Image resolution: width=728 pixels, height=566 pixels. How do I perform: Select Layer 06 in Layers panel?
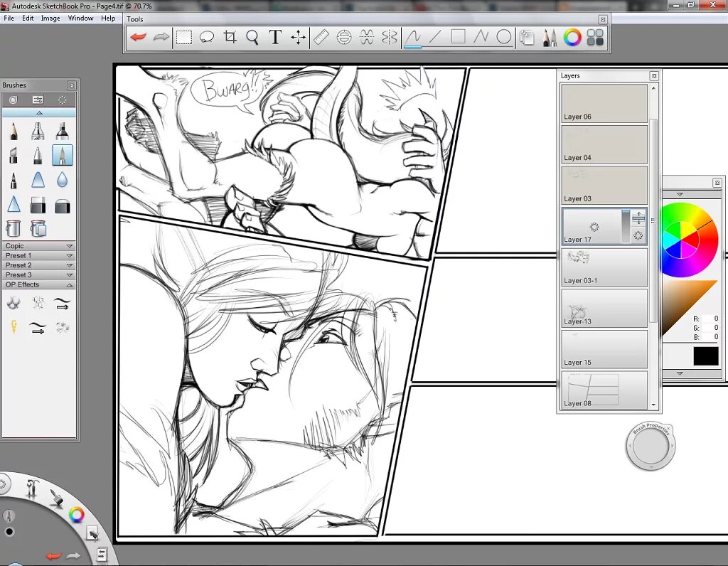(604, 103)
